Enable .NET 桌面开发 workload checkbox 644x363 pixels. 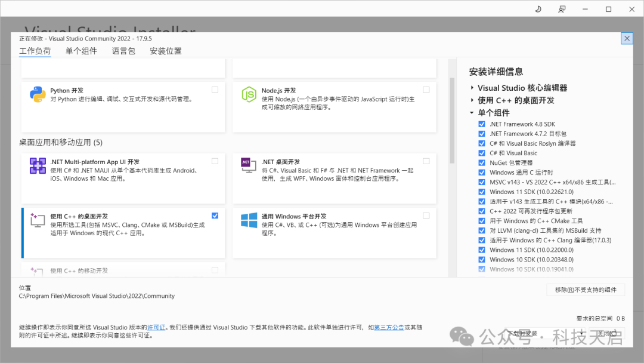point(426,161)
